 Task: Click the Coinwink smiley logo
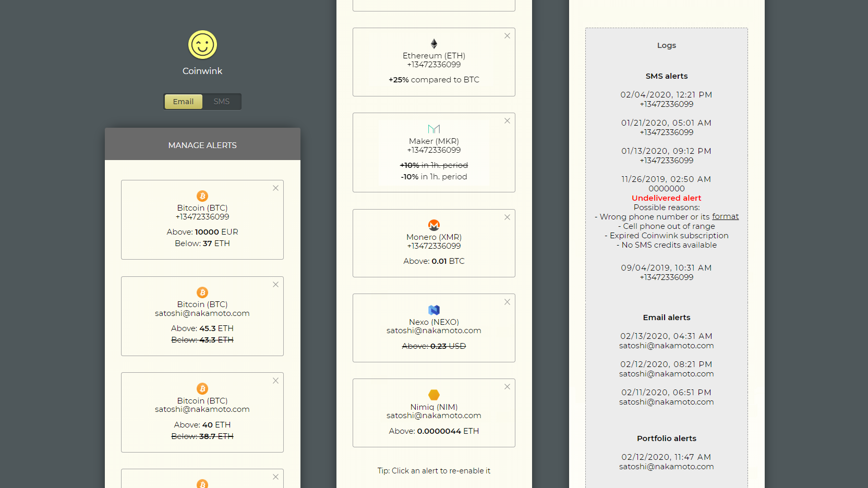(x=202, y=45)
